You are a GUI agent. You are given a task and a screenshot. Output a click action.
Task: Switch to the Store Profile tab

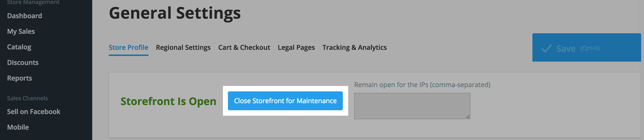click(x=129, y=47)
